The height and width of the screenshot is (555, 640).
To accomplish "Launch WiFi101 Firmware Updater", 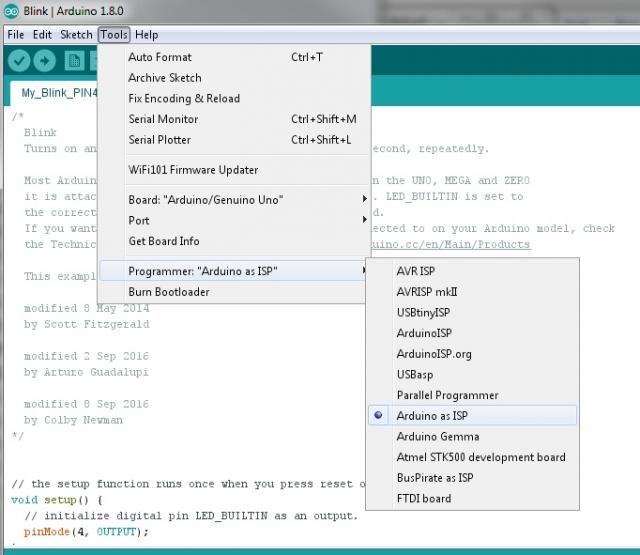I will coord(235,170).
